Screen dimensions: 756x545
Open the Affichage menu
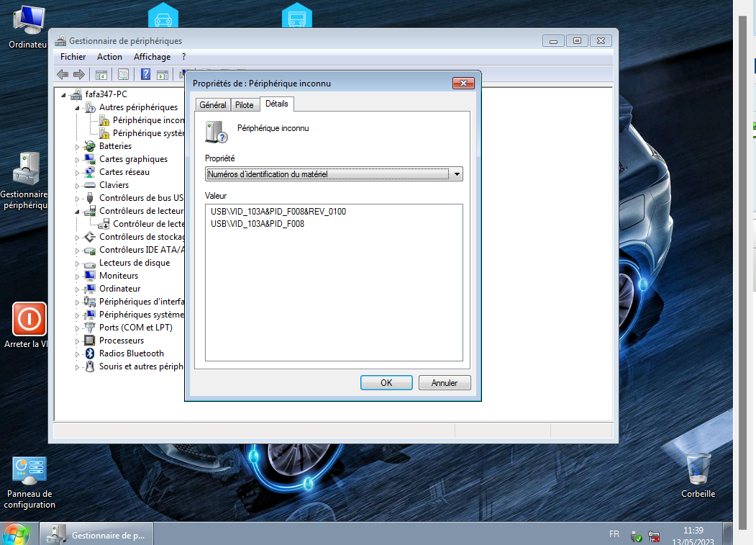point(152,57)
